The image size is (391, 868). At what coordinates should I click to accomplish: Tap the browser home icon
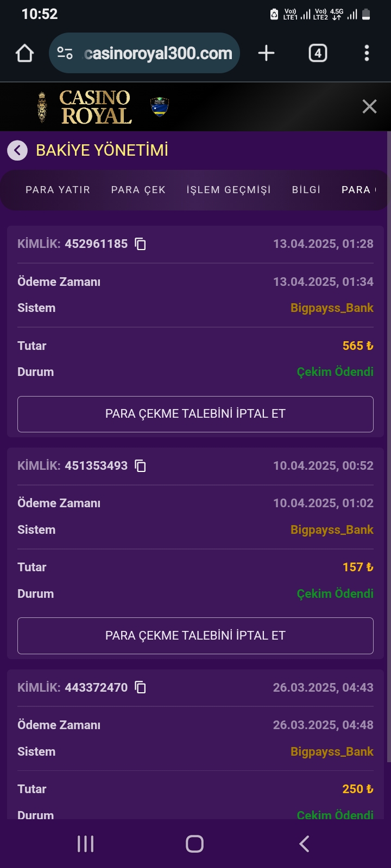25,53
